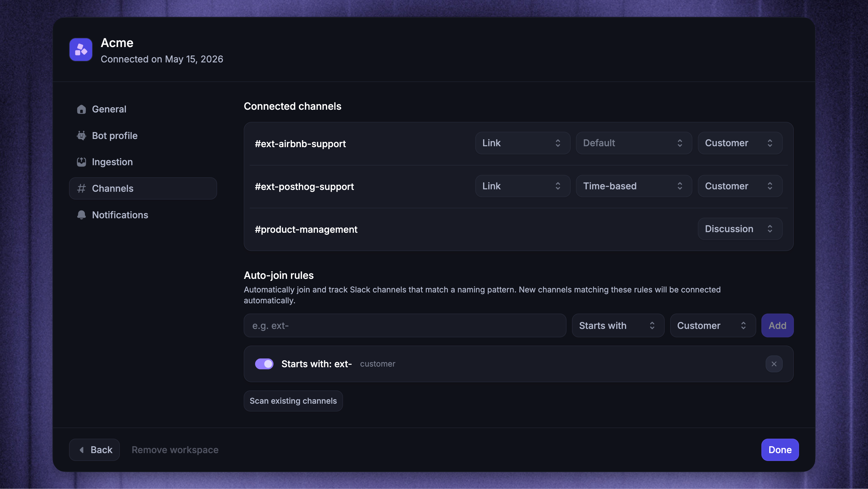Open the Customer type dropdown next to Add
The width and height of the screenshot is (868, 489).
pyautogui.click(x=713, y=325)
